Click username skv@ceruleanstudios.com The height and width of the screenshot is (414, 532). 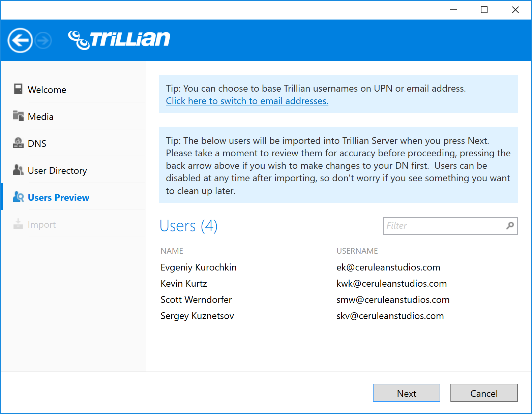[390, 316]
